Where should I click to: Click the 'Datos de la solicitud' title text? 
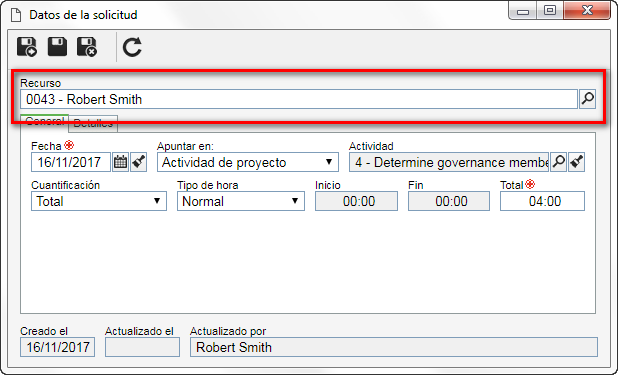click(83, 15)
